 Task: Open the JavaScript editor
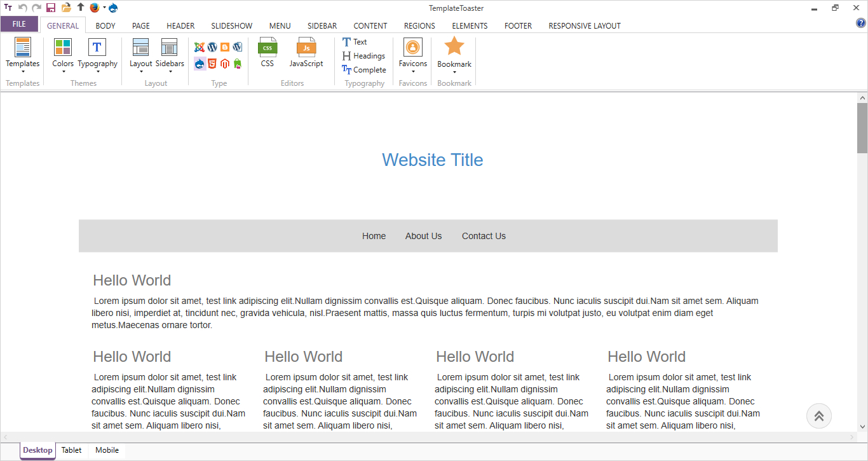306,52
